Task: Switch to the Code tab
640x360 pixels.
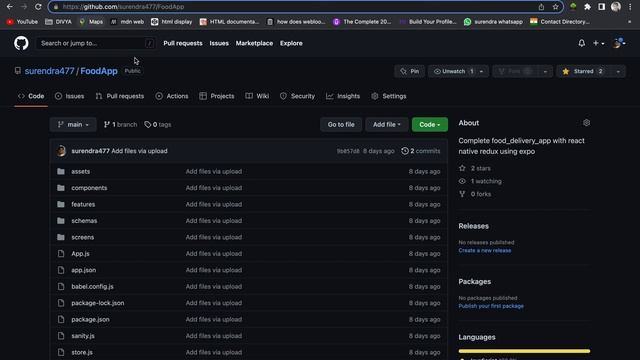Action: click(x=31, y=96)
